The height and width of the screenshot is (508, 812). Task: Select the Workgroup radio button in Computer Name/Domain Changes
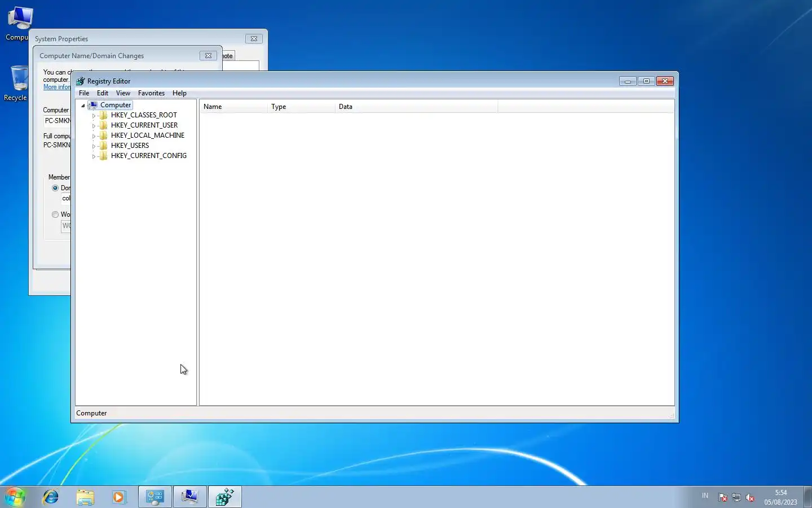[55, 214]
